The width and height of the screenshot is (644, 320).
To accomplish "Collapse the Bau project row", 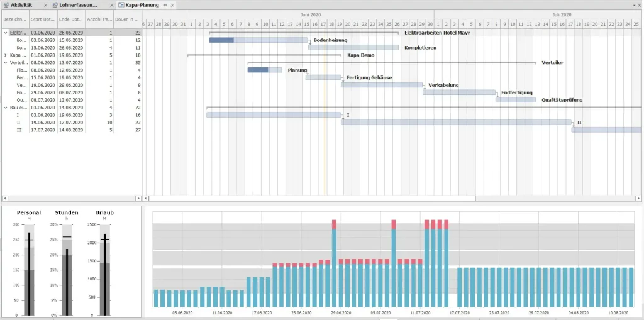I will (5, 108).
